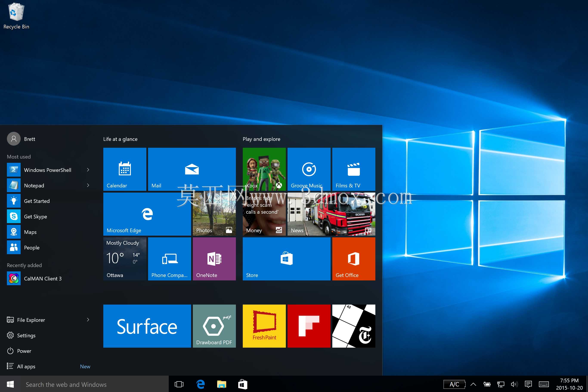Viewport: 588px width, 392px height.
Task: Open the red Flipboard tile
Action: click(x=309, y=326)
